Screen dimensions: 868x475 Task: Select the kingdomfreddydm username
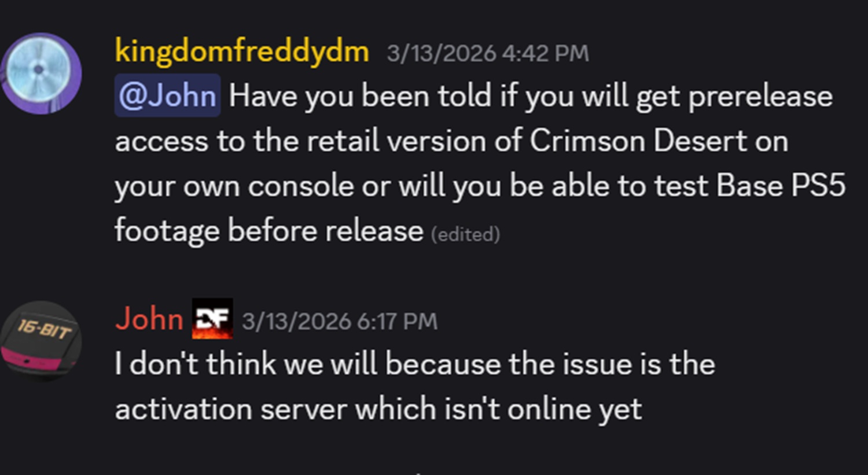pos(242,51)
